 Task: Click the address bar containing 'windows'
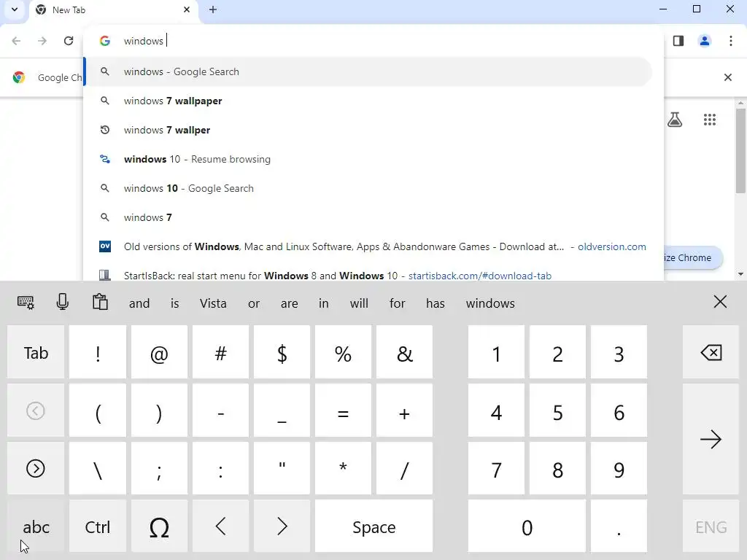tap(373, 41)
